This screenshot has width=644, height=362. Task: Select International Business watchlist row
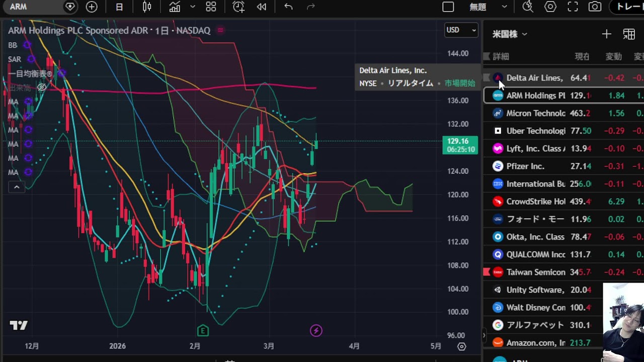(563, 184)
